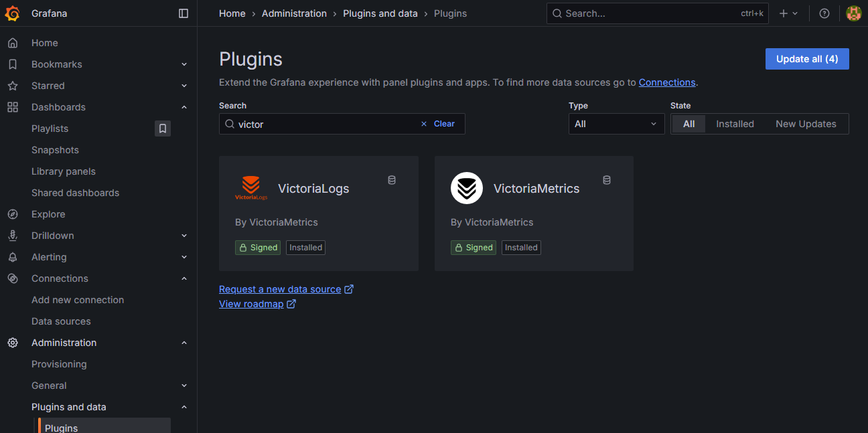Collapse the Dashboards section chevron
This screenshot has height=433, width=868.
[x=184, y=107]
